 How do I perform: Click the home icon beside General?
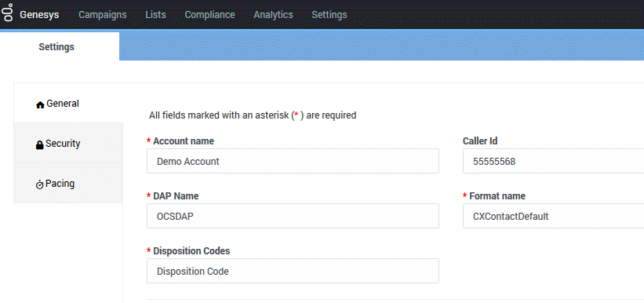pos(40,105)
